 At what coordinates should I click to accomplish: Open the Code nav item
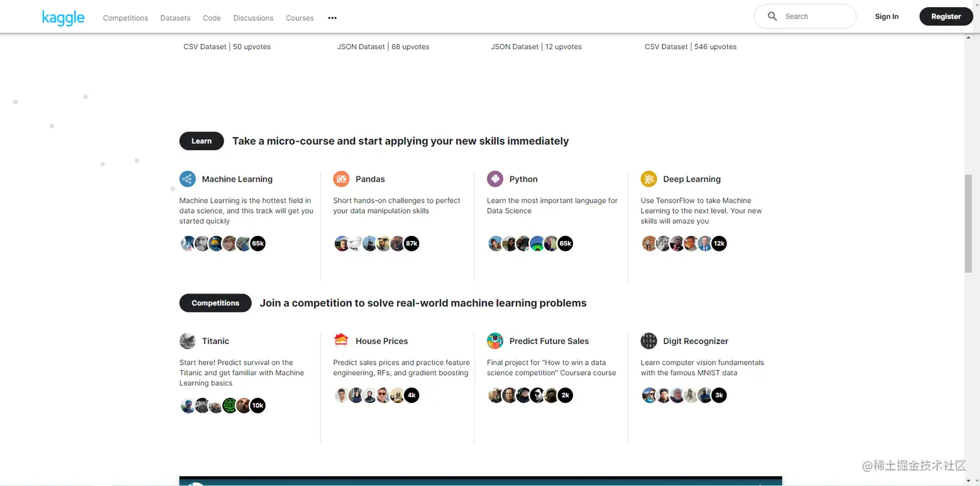pyautogui.click(x=212, y=18)
